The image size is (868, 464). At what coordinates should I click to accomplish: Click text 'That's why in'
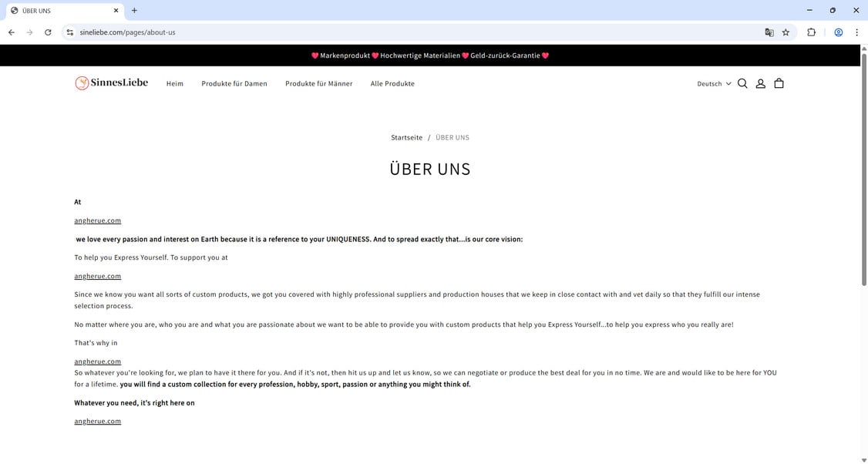96,343
